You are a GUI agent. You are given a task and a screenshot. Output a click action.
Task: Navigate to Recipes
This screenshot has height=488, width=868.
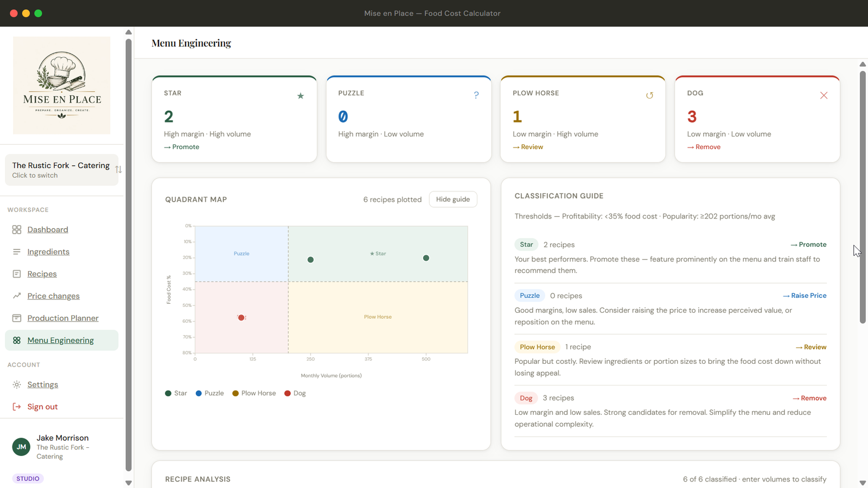pyautogui.click(x=42, y=274)
